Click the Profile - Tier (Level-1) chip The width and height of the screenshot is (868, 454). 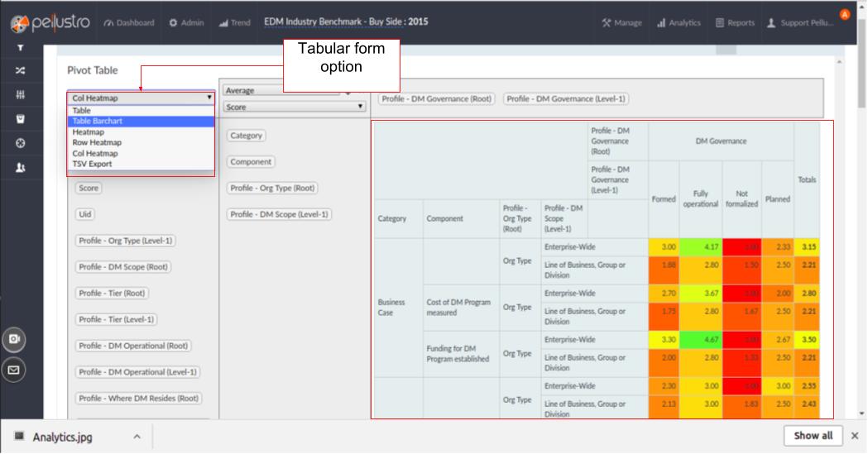click(116, 319)
